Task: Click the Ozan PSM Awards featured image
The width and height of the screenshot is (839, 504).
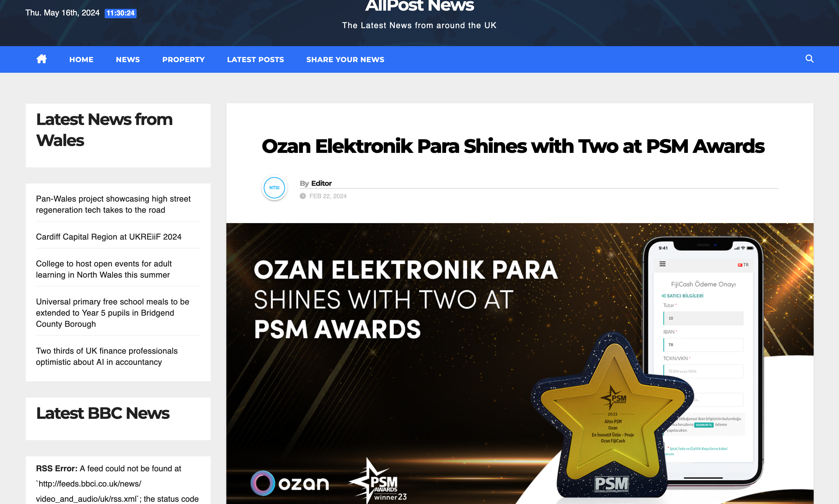Action: [519, 363]
